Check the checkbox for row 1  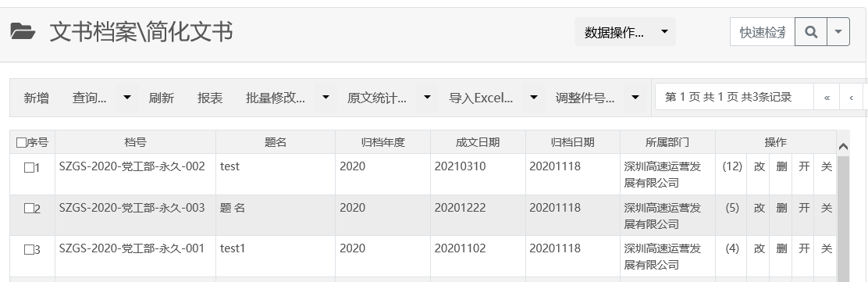(30, 167)
